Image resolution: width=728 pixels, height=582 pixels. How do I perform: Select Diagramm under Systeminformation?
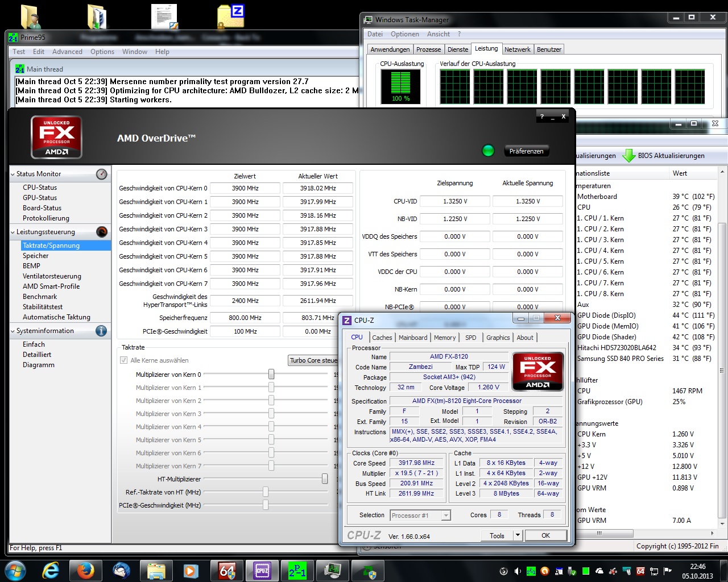[39, 365]
